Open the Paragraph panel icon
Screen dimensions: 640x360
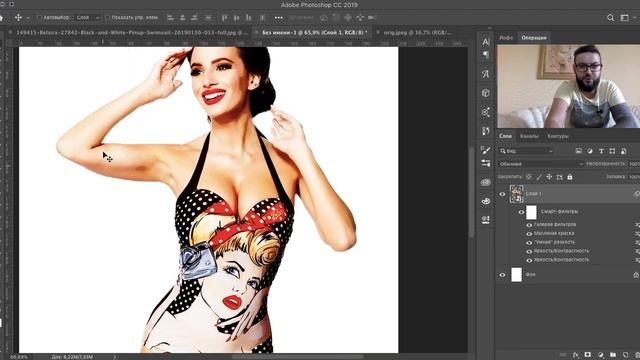[486, 55]
